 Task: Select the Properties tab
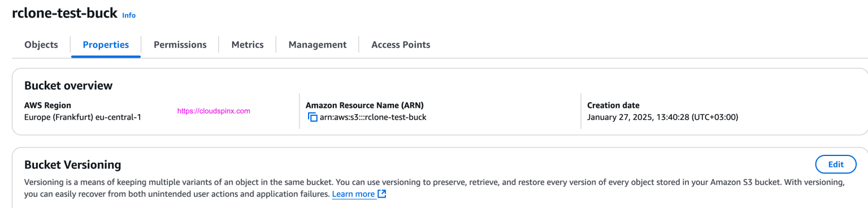tap(106, 45)
